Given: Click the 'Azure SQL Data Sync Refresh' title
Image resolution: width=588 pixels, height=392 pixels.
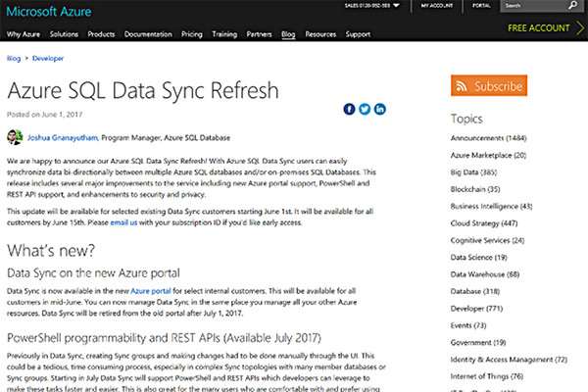Looking at the screenshot, I should point(143,90).
